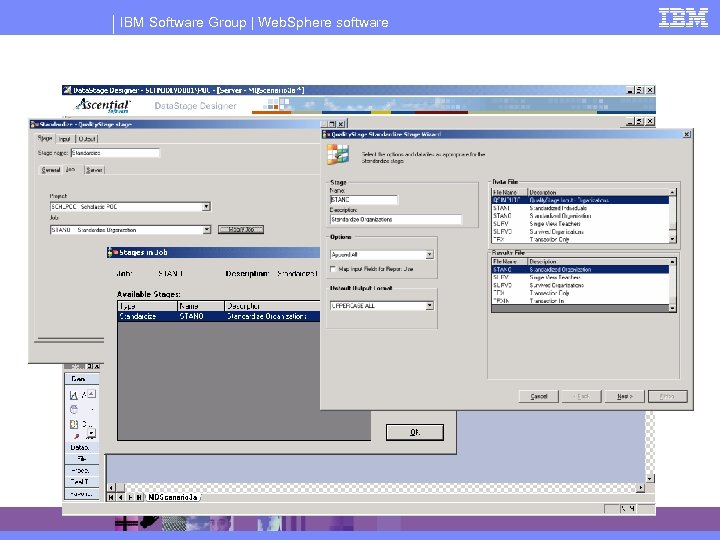720x540 pixels.
Task: Switch to the Stage tab
Action: [45, 138]
